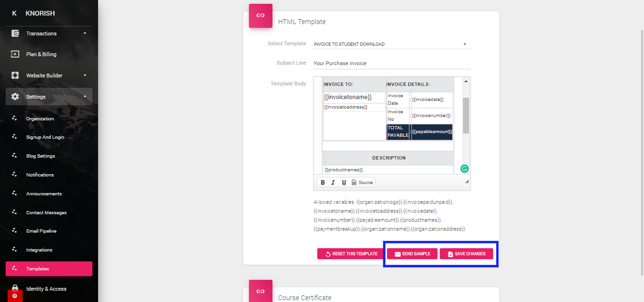Click the Course Certificate heading
Image resolution: width=644 pixels, height=302 pixels.
click(305, 298)
